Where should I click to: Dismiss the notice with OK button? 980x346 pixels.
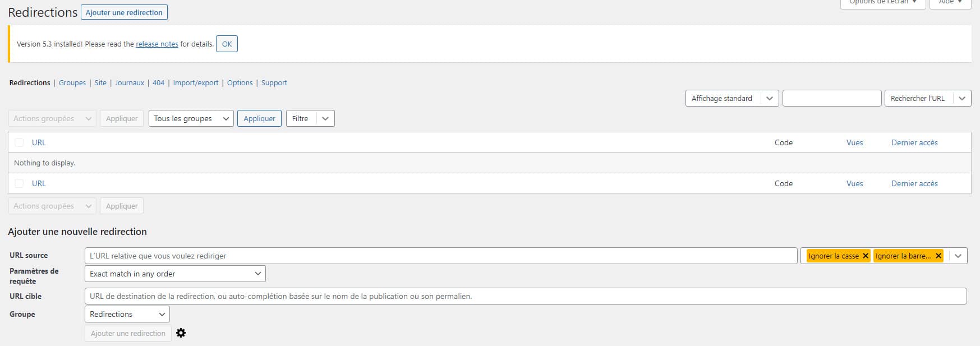point(227,44)
